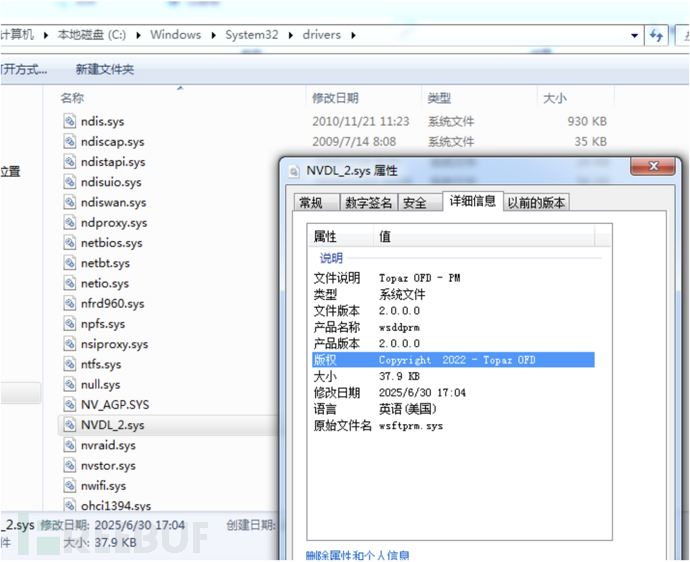Select the 文件说明 Topaz OFD - PM row
The width and height of the screenshot is (690, 562).
coord(453,278)
